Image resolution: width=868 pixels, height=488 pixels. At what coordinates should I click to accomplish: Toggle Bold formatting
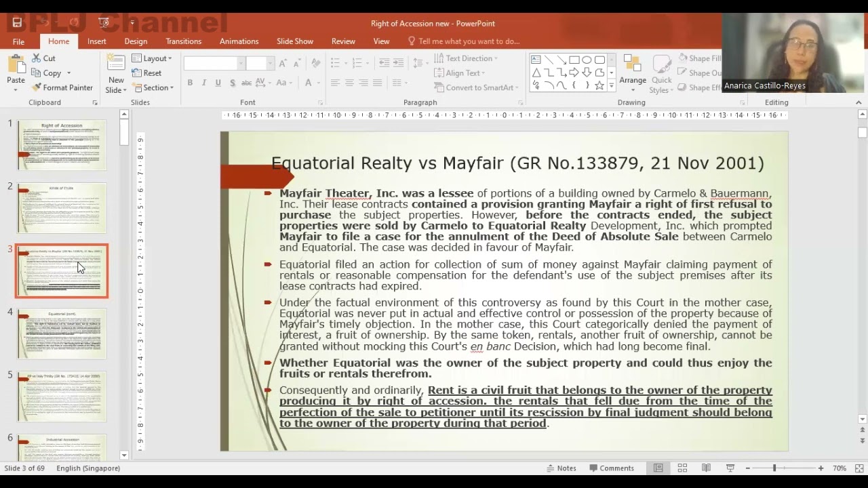pos(190,83)
